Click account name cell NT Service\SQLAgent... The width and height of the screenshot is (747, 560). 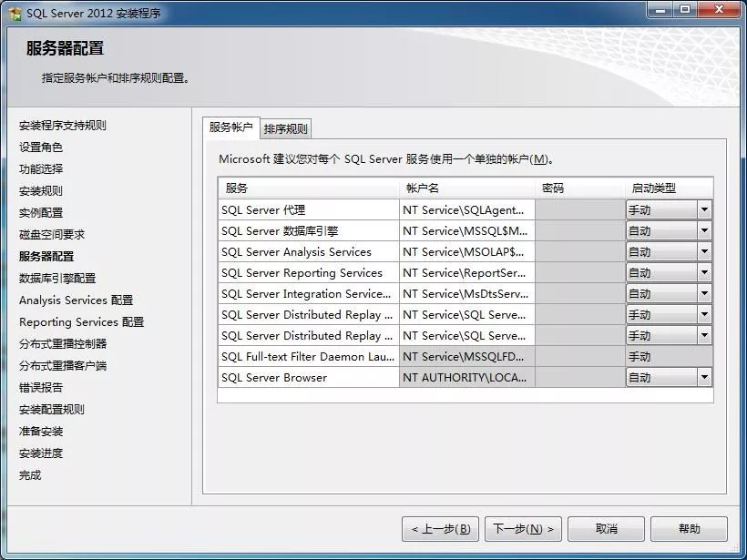(466, 210)
